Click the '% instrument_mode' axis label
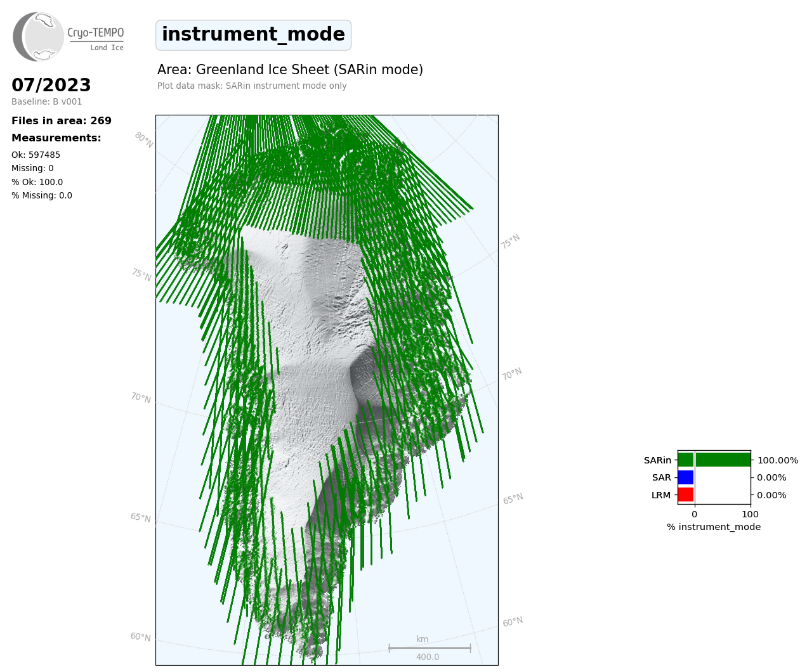 point(714,527)
